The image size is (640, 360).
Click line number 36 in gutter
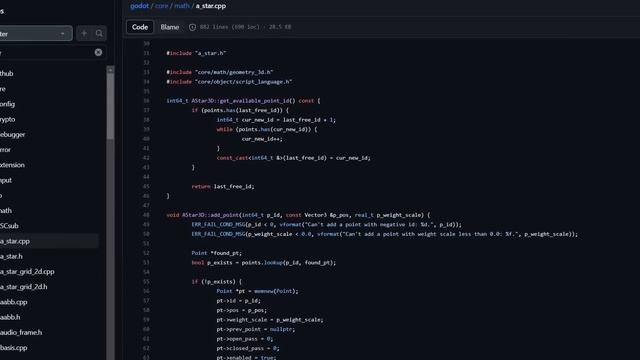pyautogui.click(x=147, y=101)
